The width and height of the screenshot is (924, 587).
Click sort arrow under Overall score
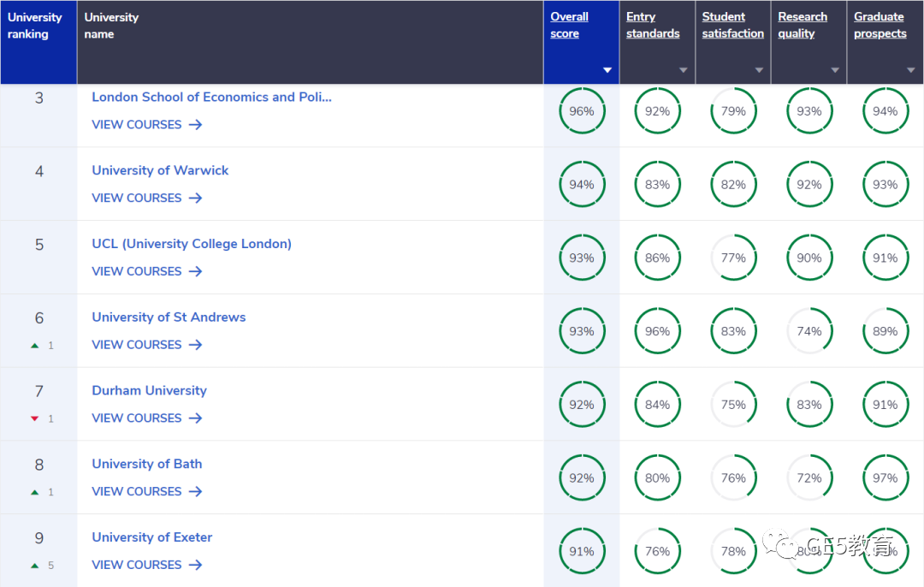[607, 70]
